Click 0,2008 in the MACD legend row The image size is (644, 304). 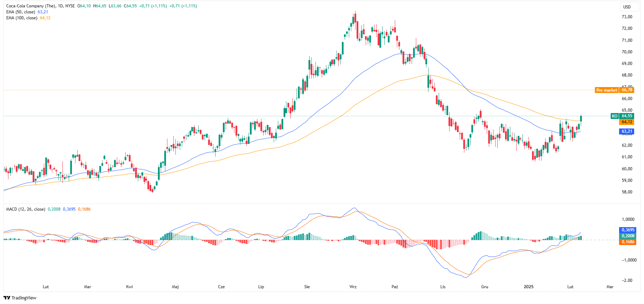[54, 209]
